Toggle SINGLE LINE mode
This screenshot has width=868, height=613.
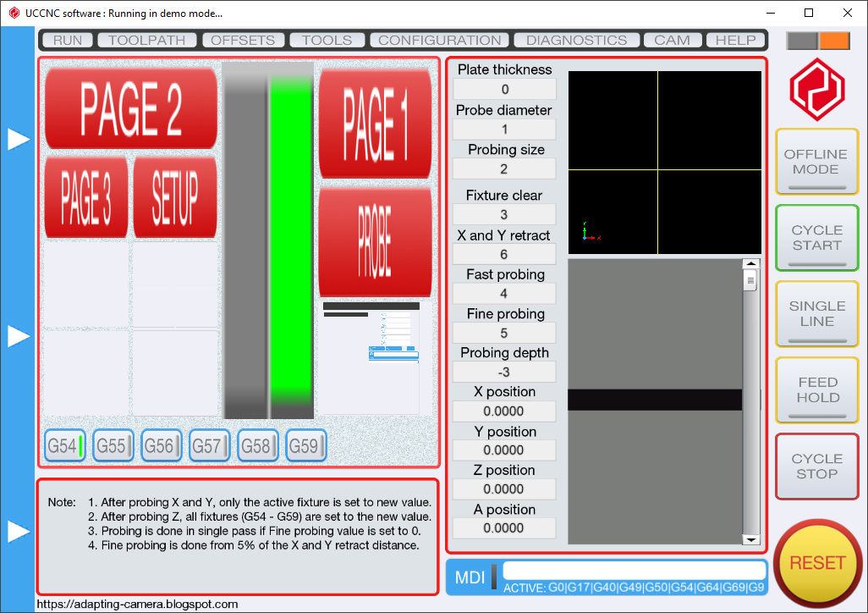816,313
